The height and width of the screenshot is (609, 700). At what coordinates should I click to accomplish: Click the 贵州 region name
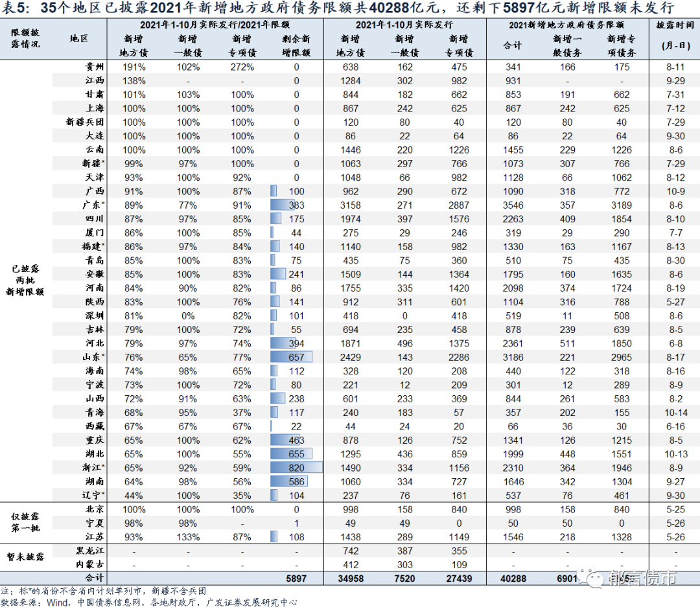click(95, 67)
